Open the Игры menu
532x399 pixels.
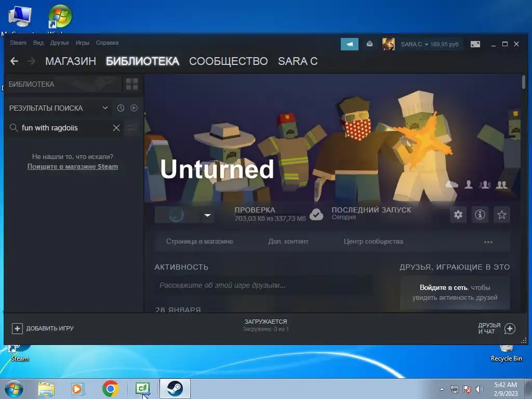tap(83, 43)
